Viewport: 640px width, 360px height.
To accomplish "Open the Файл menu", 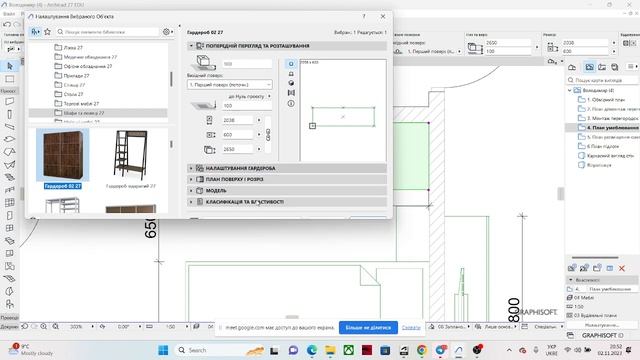I will 9,14.
